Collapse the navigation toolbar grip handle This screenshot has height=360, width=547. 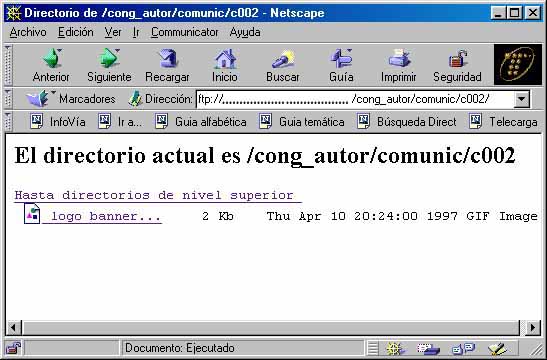click(8, 65)
